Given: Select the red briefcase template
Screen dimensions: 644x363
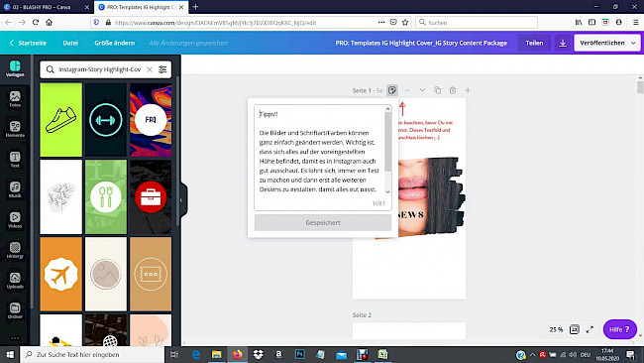Looking at the screenshot, I should tap(151, 197).
